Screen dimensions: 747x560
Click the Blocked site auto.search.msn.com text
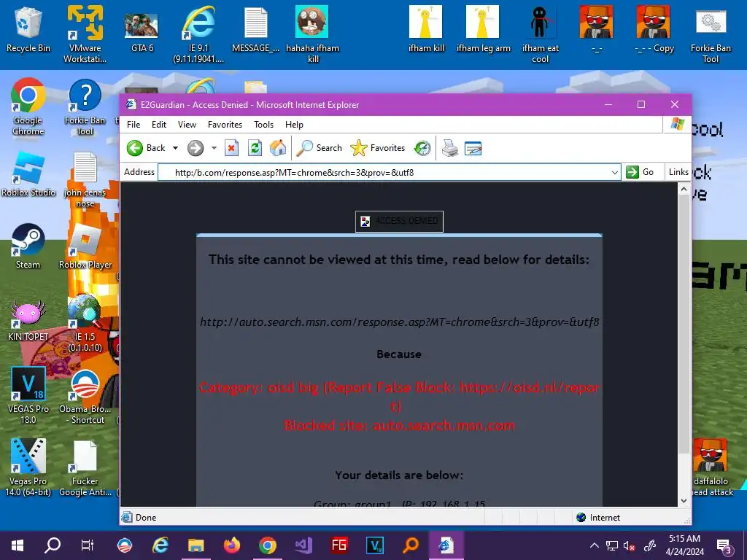coord(399,425)
